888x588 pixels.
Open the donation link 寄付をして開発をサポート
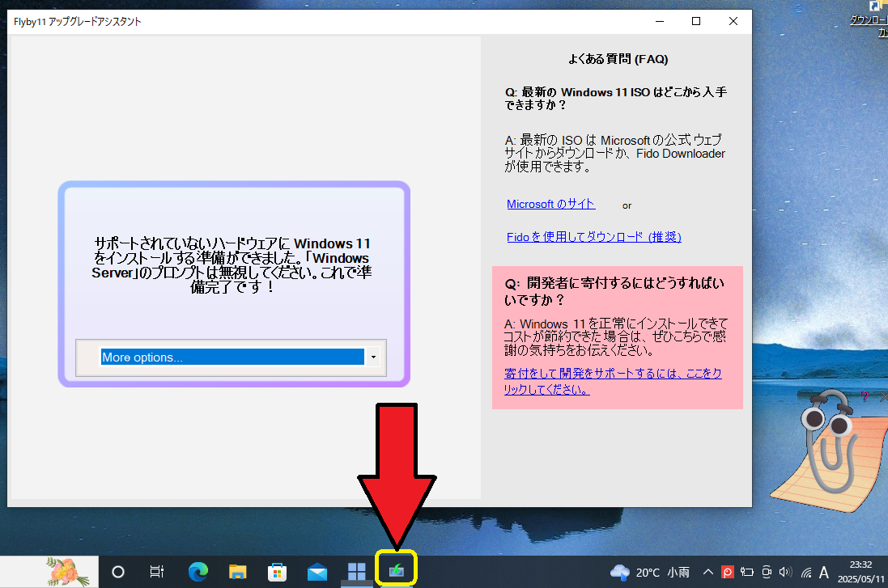click(x=613, y=382)
